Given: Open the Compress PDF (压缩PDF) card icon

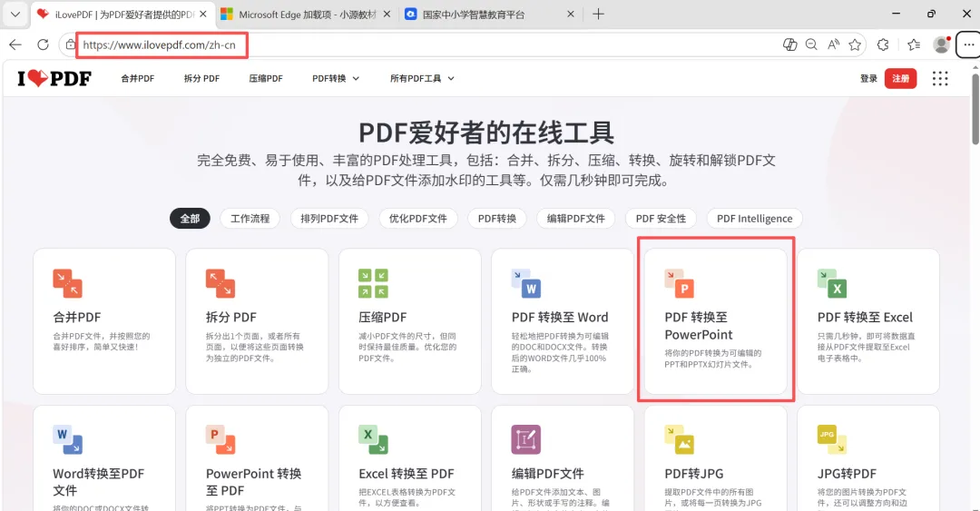Looking at the screenshot, I should pyautogui.click(x=373, y=283).
